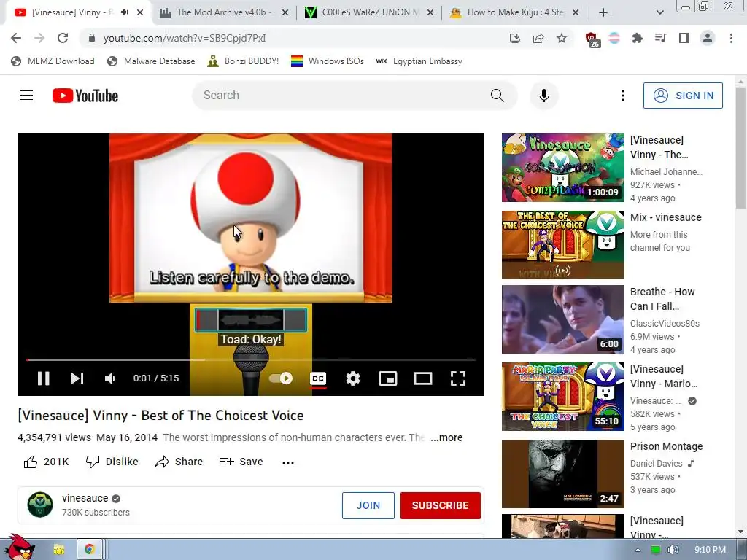Open Chrome profile avatar
747x560 pixels.
[708, 38]
